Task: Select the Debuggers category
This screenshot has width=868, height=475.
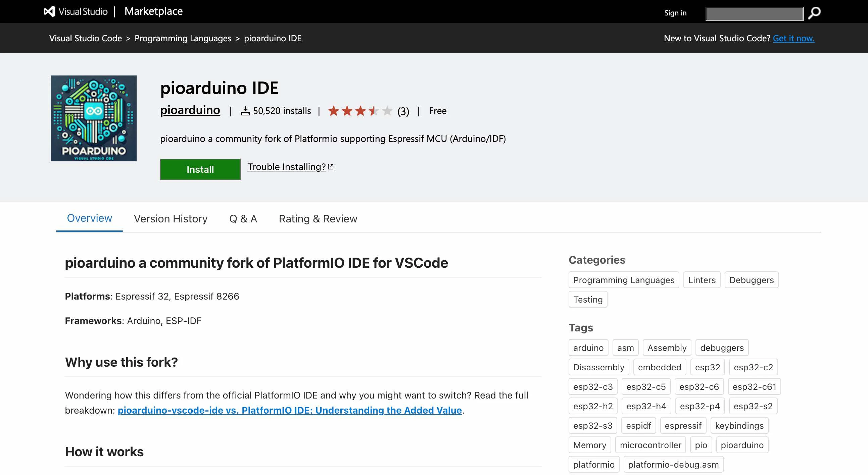Action: pyautogui.click(x=752, y=280)
